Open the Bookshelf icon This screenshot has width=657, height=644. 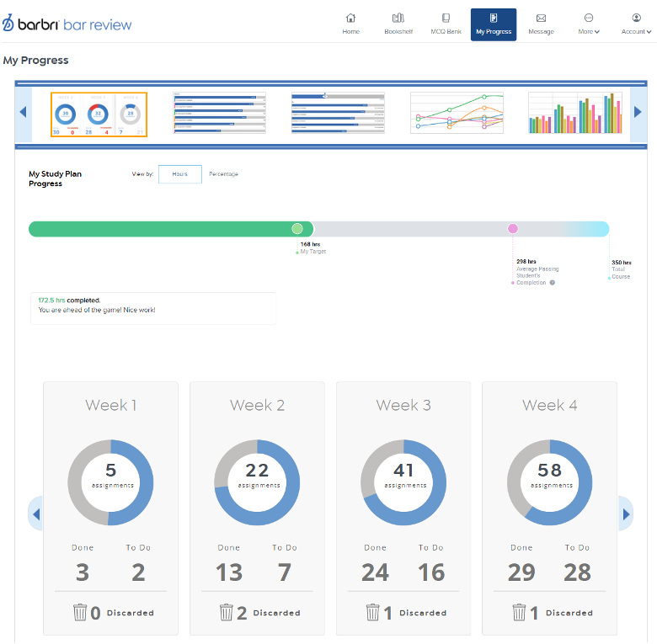(x=398, y=19)
